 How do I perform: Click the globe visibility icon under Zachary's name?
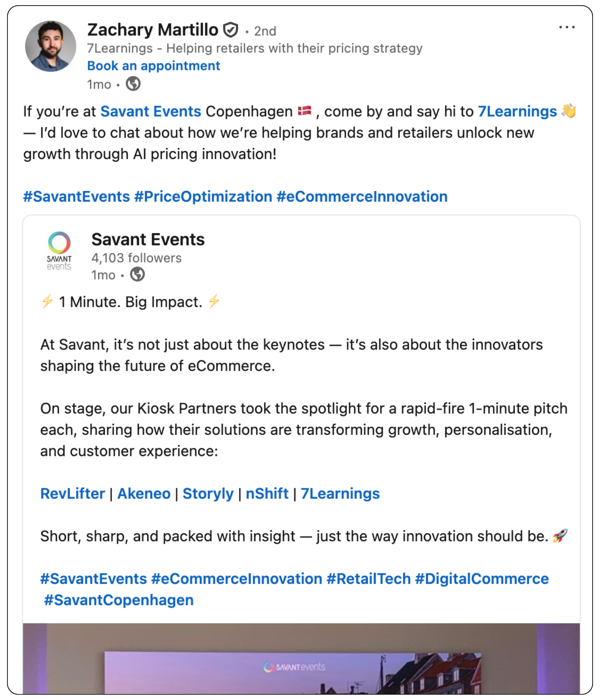point(133,84)
